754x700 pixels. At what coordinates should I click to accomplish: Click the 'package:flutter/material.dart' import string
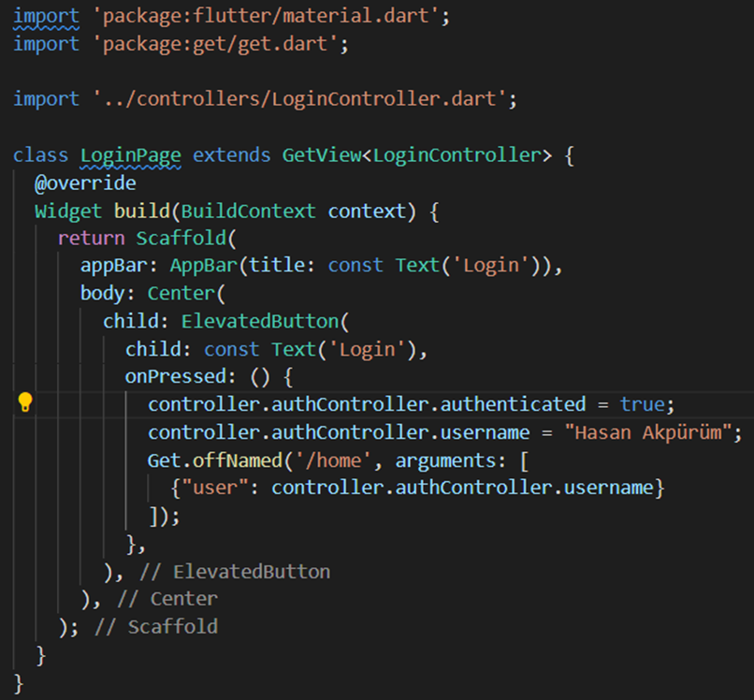coord(266,16)
